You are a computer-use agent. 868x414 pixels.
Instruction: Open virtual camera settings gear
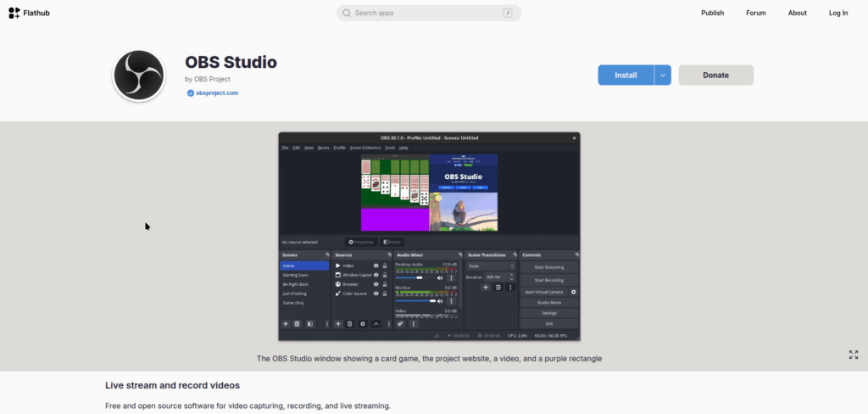(x=574, y=292)
